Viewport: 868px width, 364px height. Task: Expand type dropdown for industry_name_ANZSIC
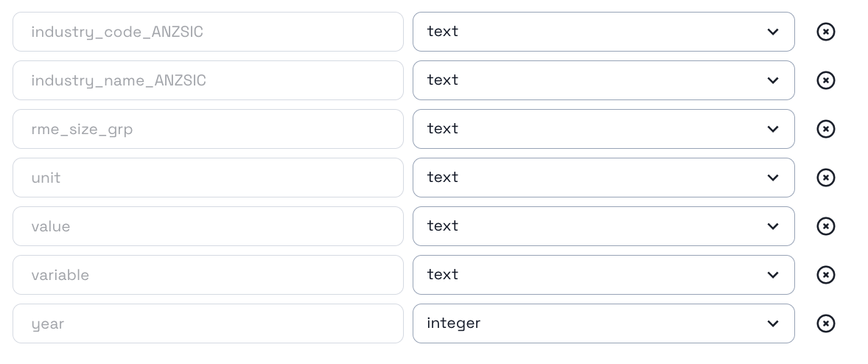pyautogui.click(x=603, y=80)
